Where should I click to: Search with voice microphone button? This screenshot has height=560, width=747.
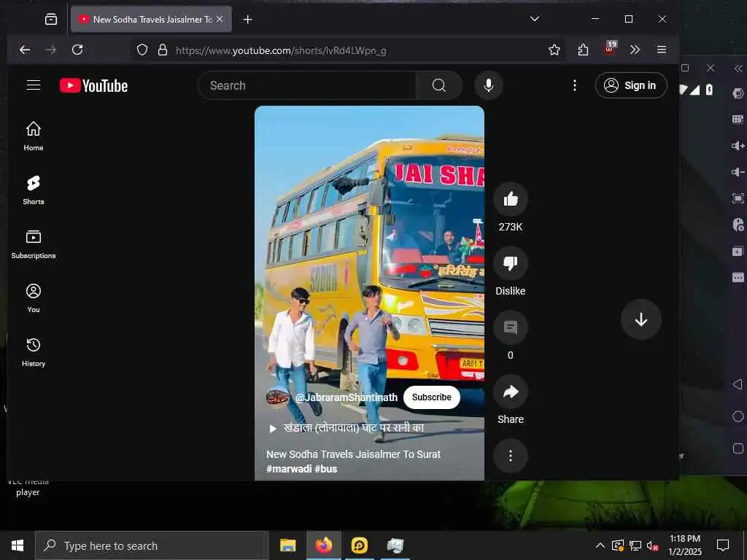coord(488,86)
